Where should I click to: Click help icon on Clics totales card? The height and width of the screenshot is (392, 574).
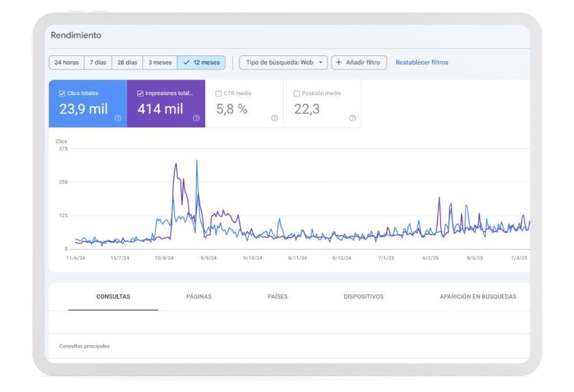118,118
